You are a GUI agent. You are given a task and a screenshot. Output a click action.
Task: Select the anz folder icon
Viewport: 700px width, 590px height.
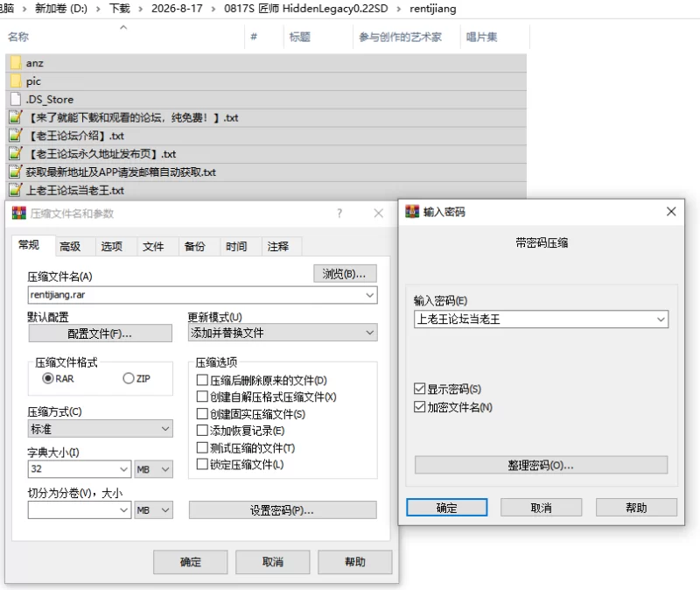pos(16,63)
